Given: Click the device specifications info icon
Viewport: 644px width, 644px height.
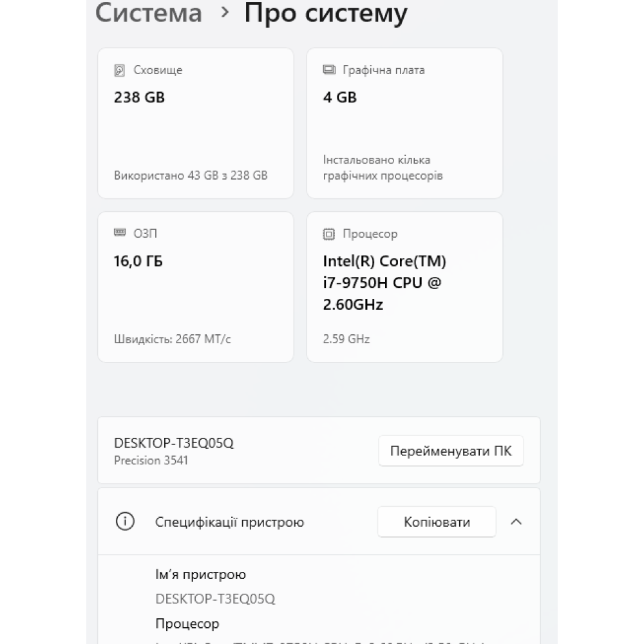Looking at the screenshot, I should pos(124,522).
